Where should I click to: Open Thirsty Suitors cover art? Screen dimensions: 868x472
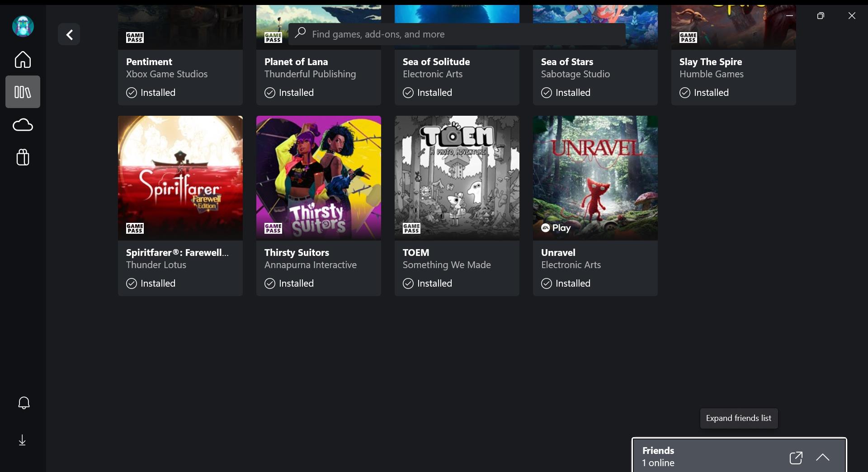click(x=319, y=178)
